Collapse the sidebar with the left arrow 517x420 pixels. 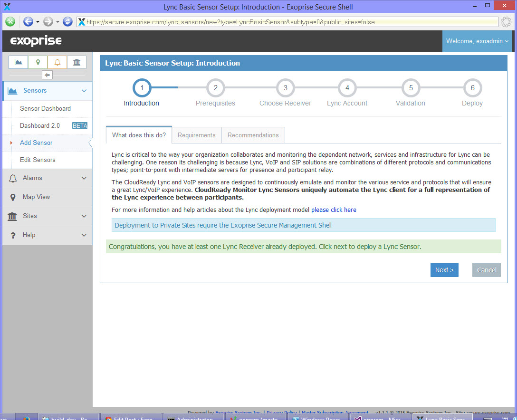47,75
